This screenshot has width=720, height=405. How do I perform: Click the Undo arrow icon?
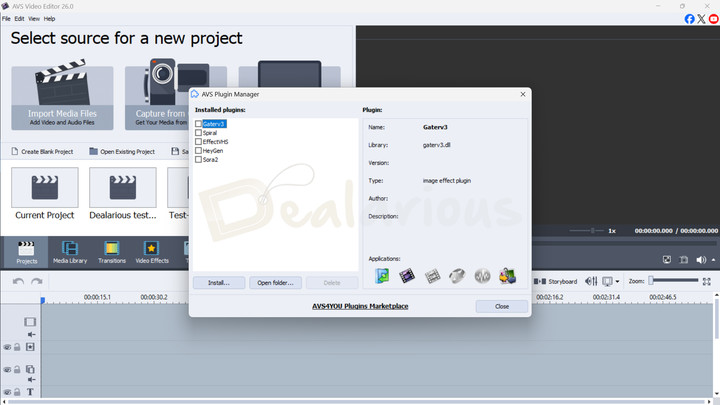tap(18, 281)
